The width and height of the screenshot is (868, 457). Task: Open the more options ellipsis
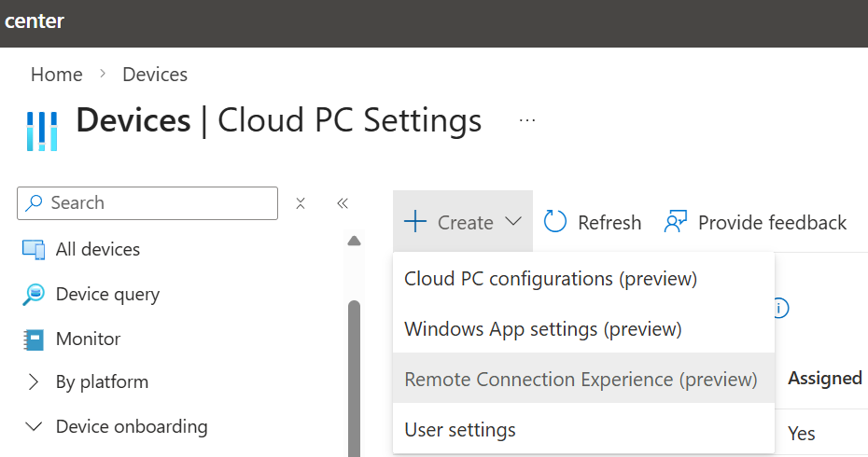pyautogui.click(x=527, y=120)
